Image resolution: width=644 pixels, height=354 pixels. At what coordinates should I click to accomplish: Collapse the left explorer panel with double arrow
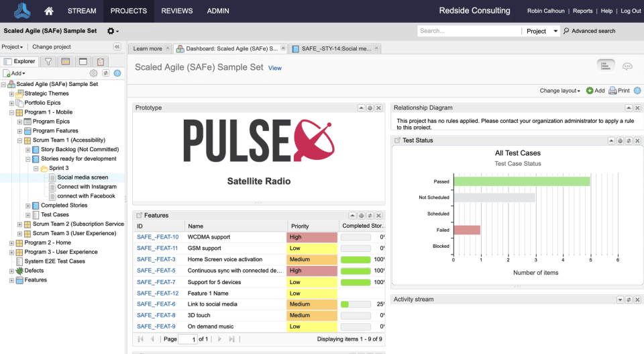117,46
